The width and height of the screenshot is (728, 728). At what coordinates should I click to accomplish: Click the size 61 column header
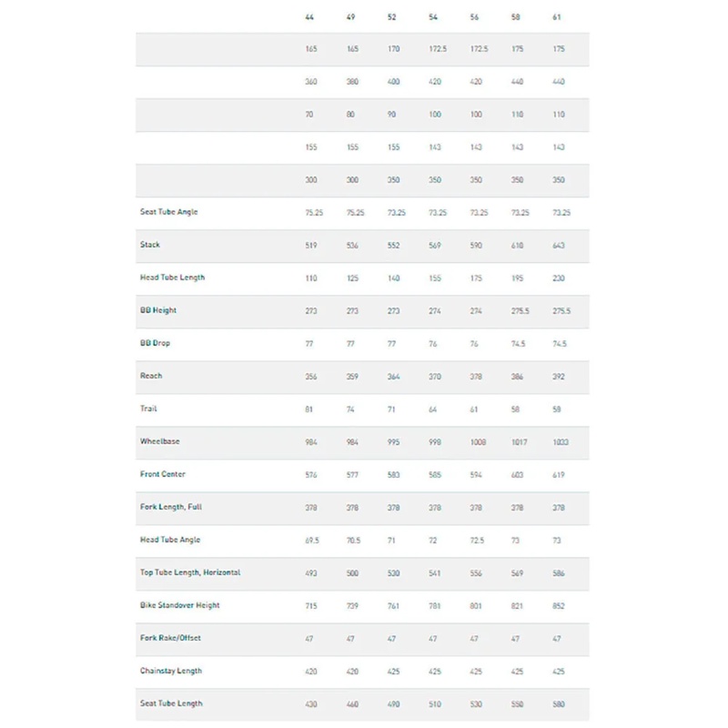point(557,16)
